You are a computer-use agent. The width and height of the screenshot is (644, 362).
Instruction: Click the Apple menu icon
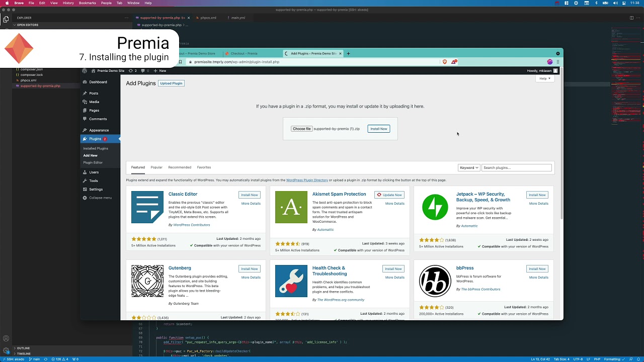click(7, 3)
